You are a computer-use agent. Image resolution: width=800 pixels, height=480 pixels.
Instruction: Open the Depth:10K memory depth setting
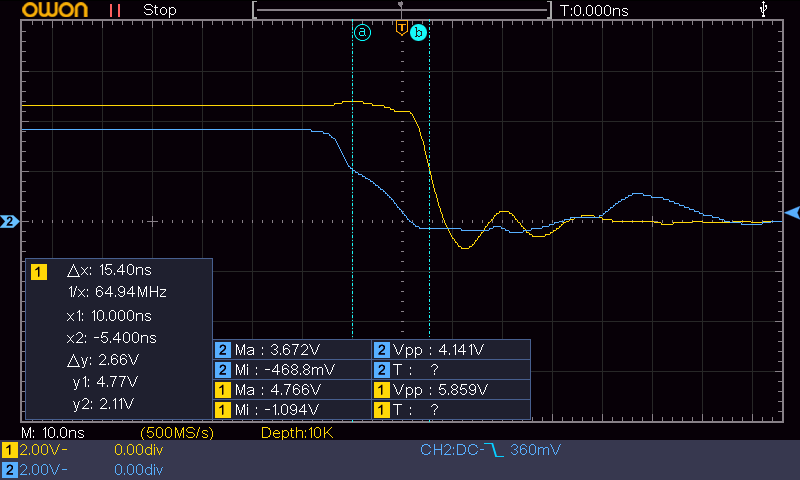[x=296, y=432]
